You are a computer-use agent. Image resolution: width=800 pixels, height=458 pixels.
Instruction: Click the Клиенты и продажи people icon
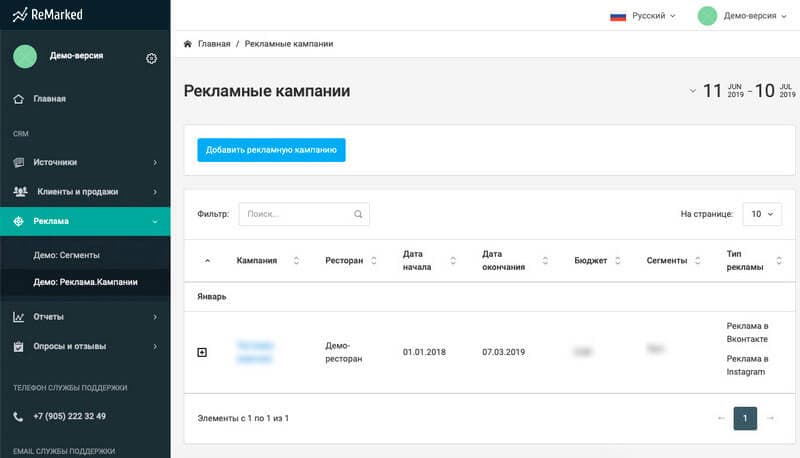coord(20,192)
